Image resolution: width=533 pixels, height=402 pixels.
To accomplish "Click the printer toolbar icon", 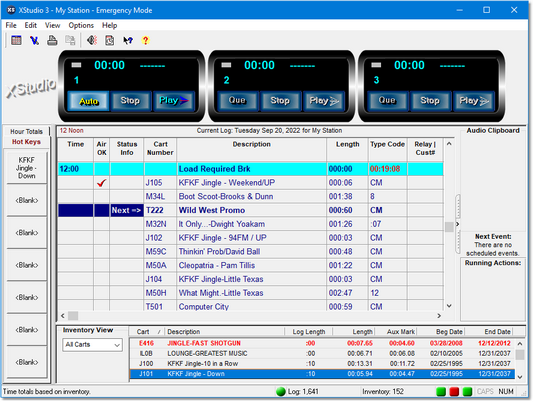I will pos(52,40).
